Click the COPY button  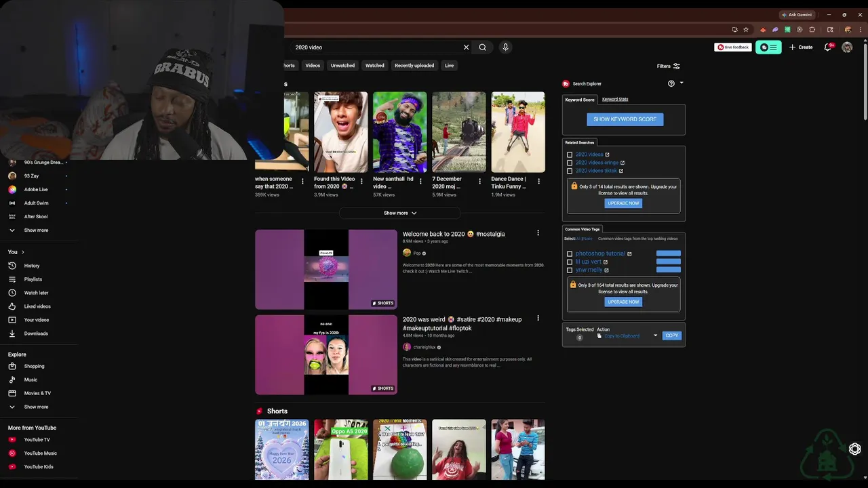(x=672, y=335)
